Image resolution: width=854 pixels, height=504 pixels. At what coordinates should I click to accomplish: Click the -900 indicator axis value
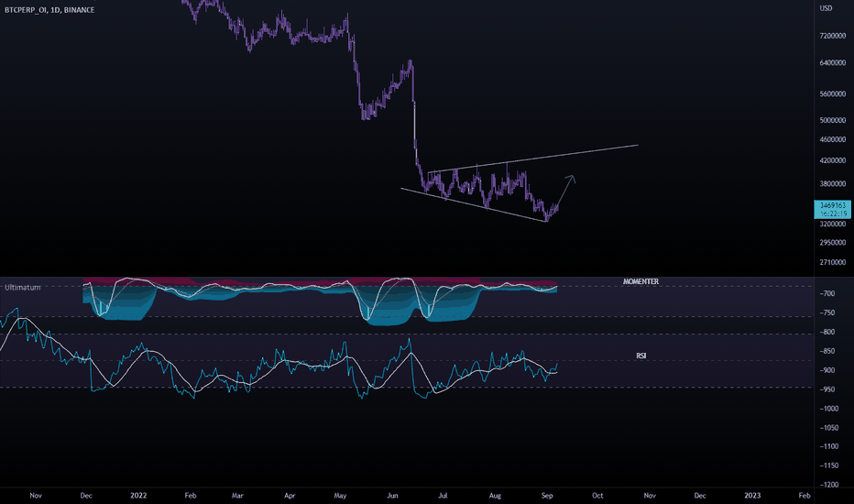coord(827,370)
